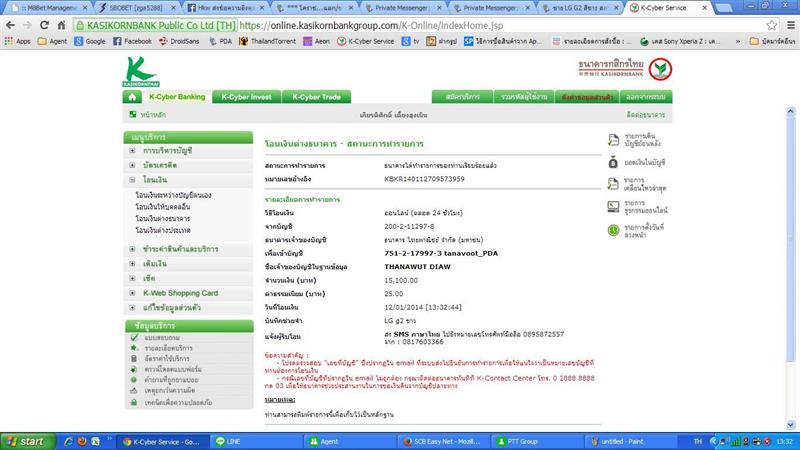Screen dimensions: 800x450
Task: Collapse the funds transfer menu section
Action: pyautogui.click(x=132, y=180)
